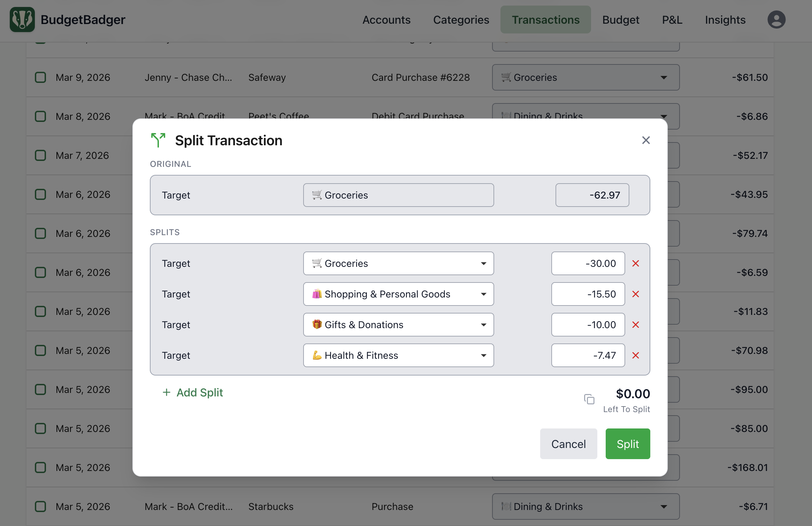This screenshot has height=526, width=812.
Task: Remove the -30.00 Groceries split row
Action: click(635, 263)
